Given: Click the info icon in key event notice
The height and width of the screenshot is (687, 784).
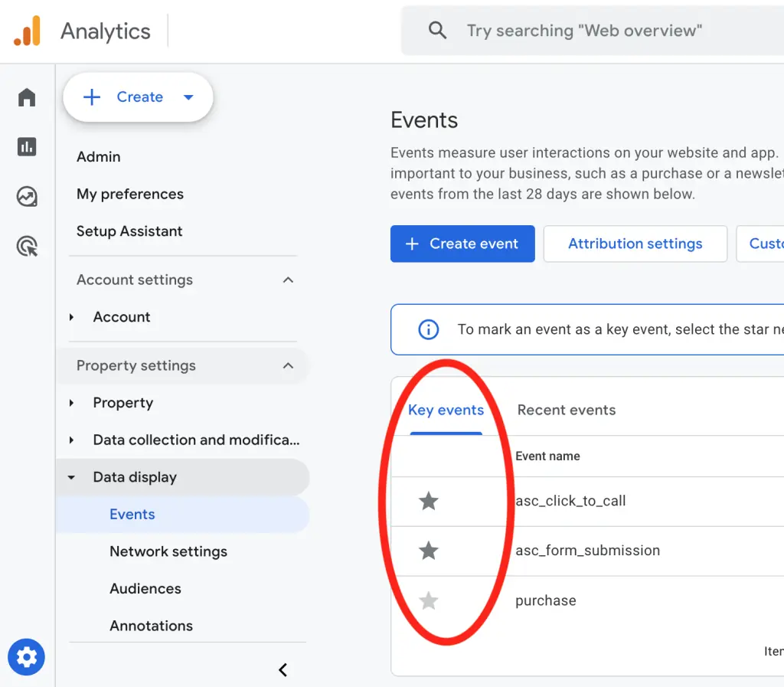Looking at the screenshot, I should 429,329.
